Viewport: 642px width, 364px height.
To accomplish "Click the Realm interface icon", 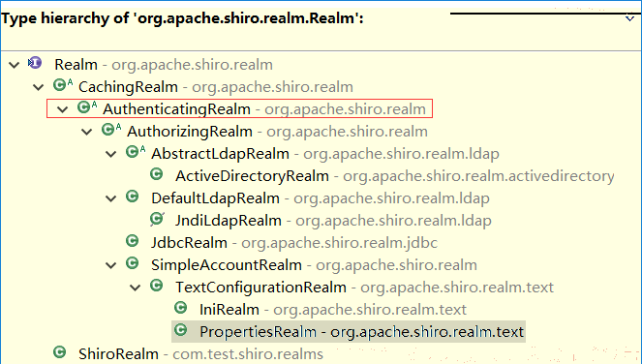I will tap(35, 63).
